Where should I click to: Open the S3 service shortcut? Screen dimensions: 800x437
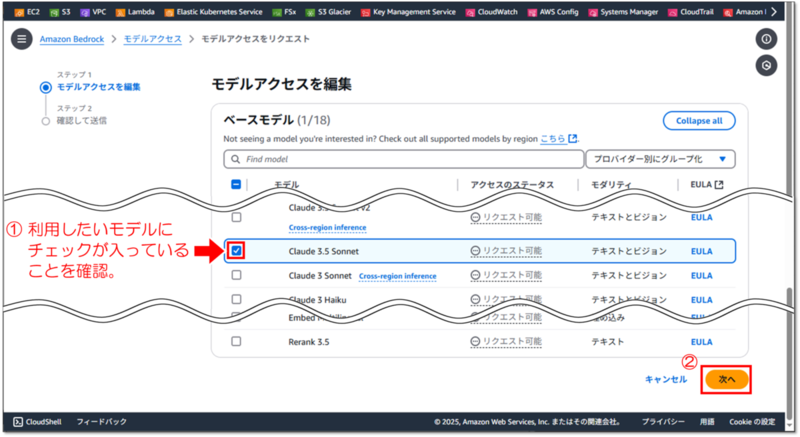click(60, 12)
